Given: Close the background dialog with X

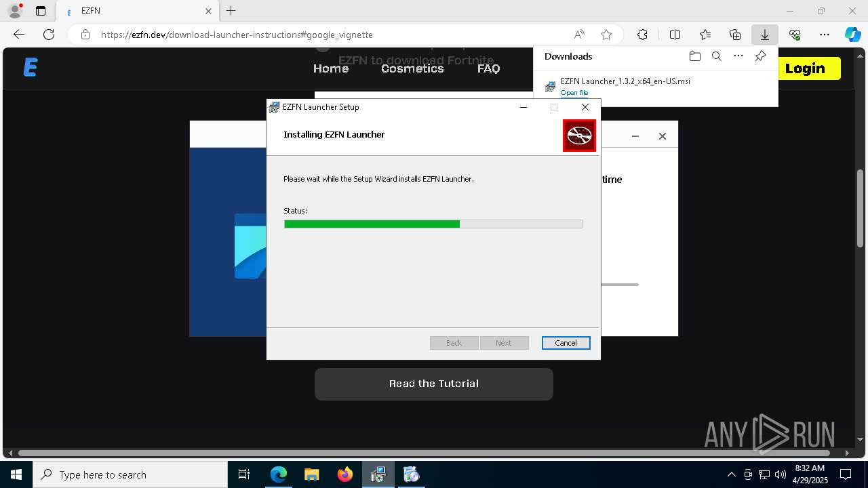Looking at the screenshot, I should 663,136.
